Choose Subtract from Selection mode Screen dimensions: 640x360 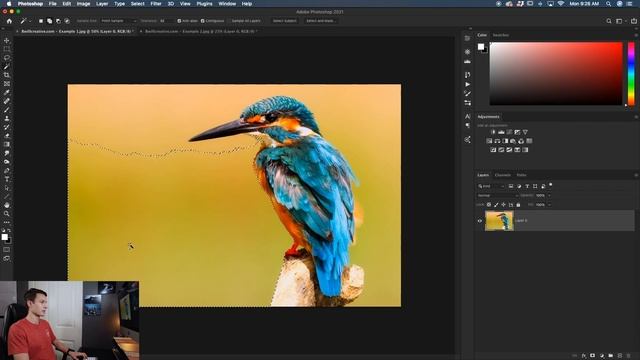[x=58, y=21]
